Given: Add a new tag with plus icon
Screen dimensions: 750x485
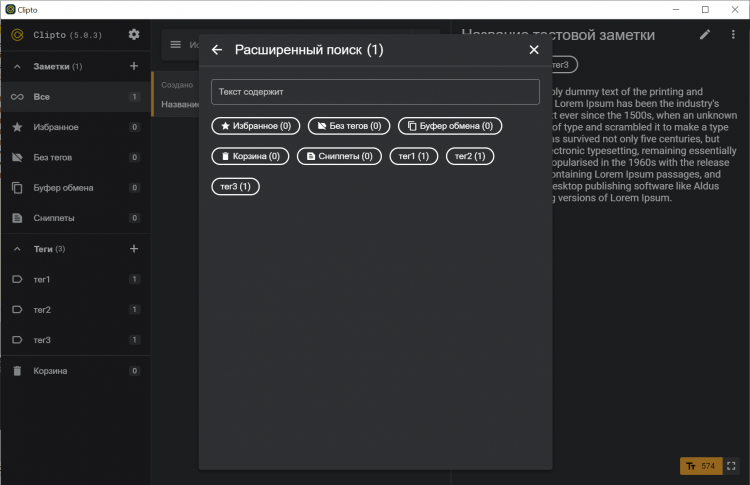Looking at the screenshot, I should [134, 248].
